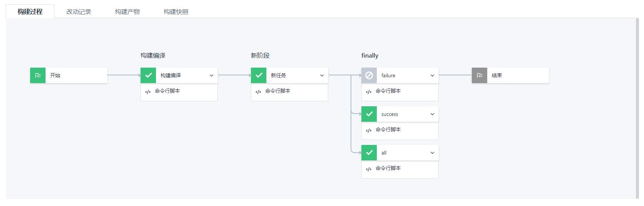Open the 改动记录 tab
Image resolution: width=644 pixels, height=206 pixels.
[79, 12]
